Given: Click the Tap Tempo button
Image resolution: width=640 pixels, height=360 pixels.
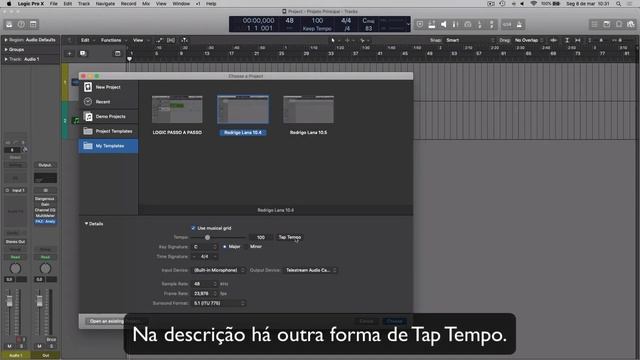Looking at the screenshot, I should (290, 237).
